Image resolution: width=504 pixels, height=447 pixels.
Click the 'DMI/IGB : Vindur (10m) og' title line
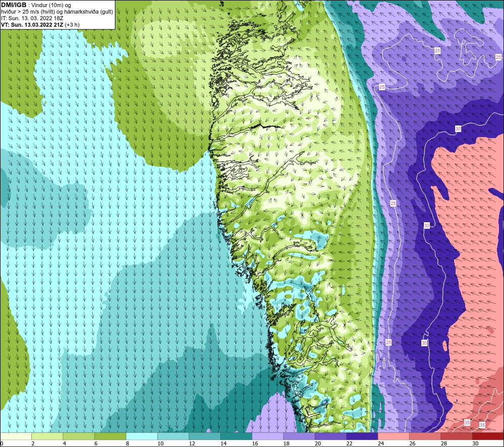(x=36, y=5)
